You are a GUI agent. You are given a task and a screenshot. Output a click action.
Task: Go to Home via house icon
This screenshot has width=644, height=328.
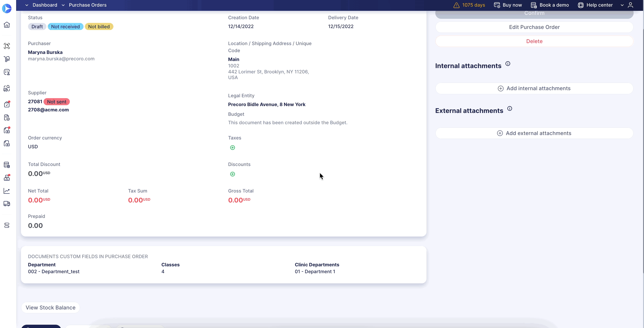7,25
